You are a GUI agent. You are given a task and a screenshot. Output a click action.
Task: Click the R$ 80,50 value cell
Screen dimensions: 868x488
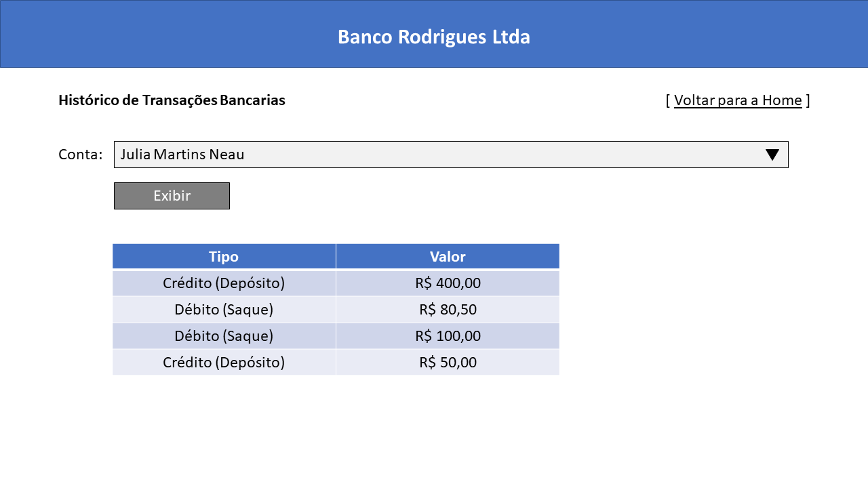click(x=448, y=309)
